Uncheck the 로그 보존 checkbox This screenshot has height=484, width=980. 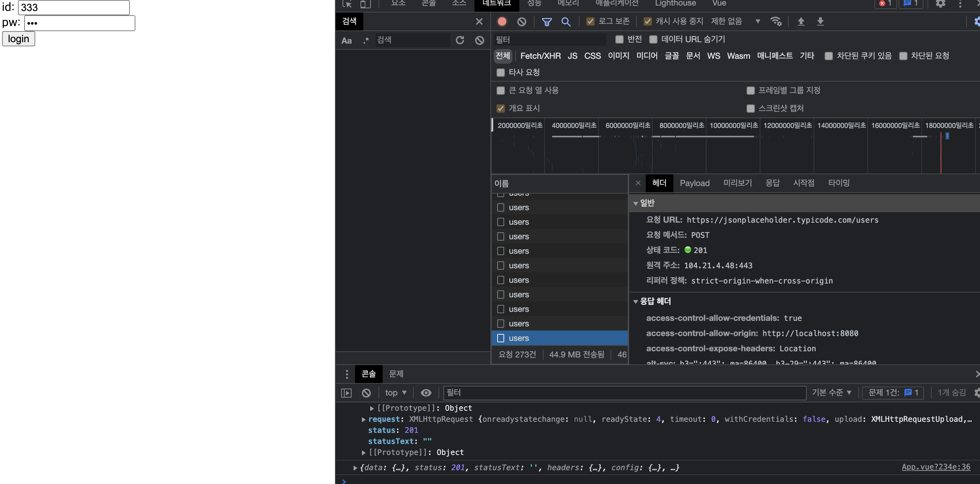pyautogui.click(x=590, y=22)
